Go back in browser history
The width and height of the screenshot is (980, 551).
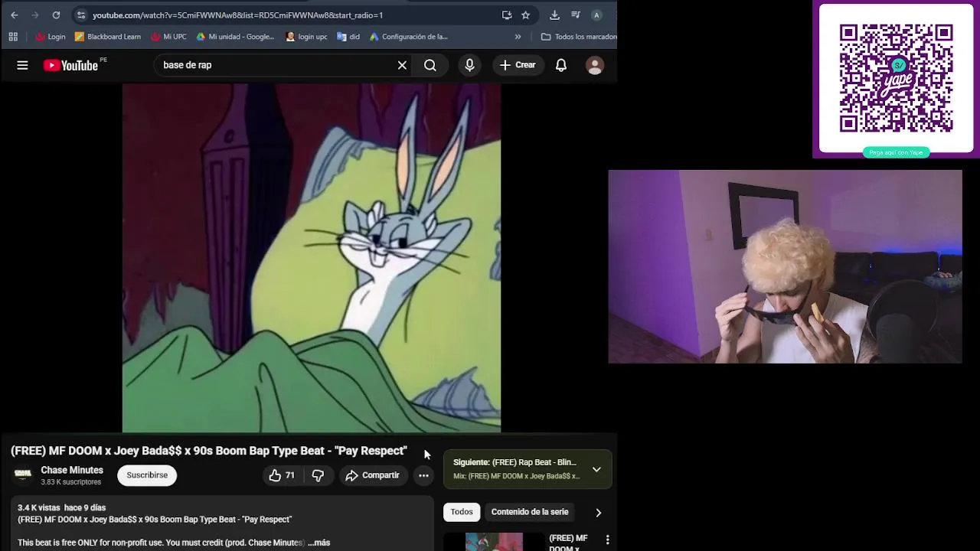pos(14,15)
